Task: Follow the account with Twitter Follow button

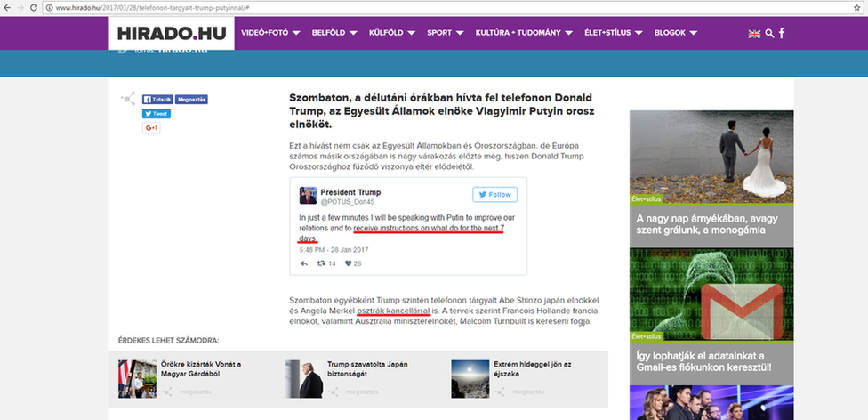Action: click(494, 195)
